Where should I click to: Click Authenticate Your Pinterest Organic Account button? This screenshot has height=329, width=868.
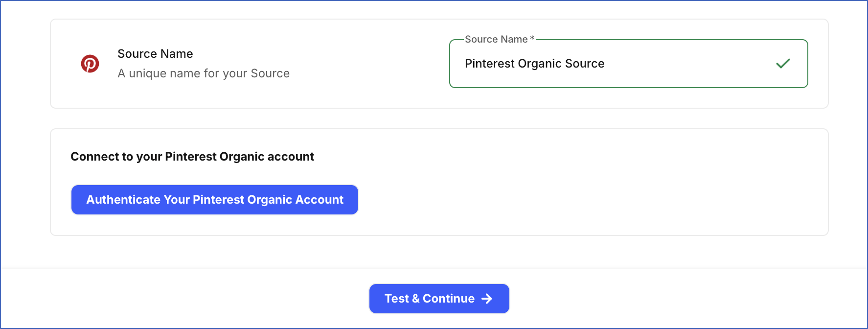point(215,200)
